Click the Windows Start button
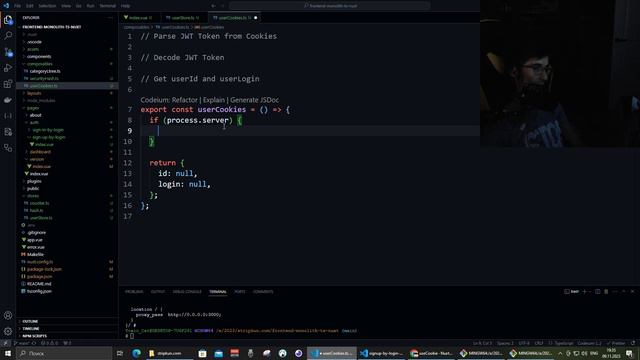 (x=8, y=353)
